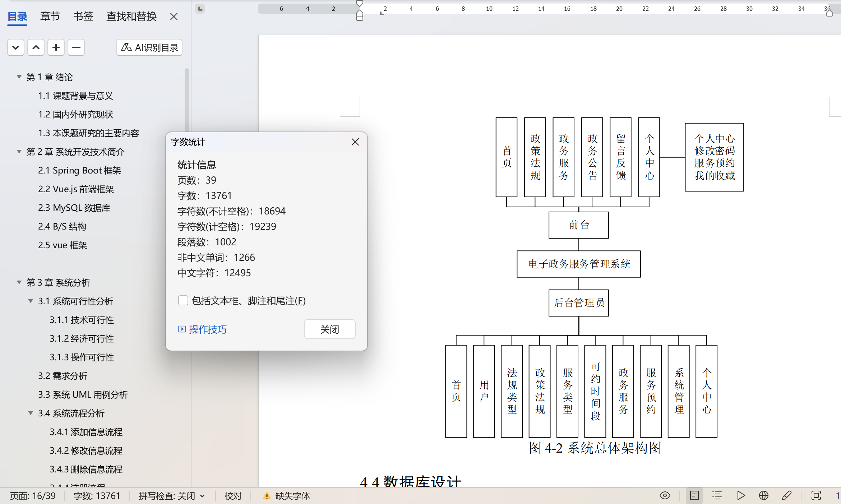This screenshot has height=504, width=841.
Task: Switch to outline view icon in status bar
Action: 717,496
